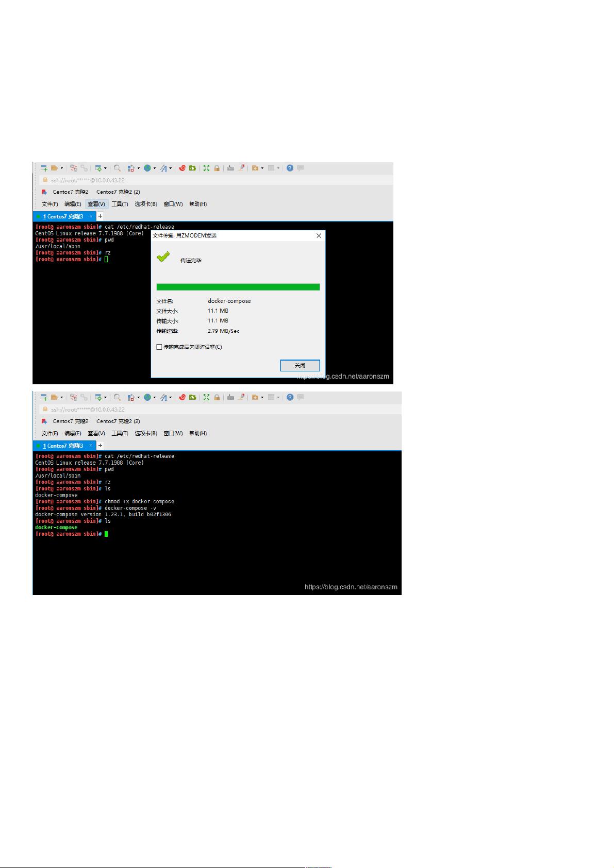The height and width of the screenshot is (868, 614).
Task: Click the Xftp green icon in upper toolbar
Action: click(x=192, y=168)
